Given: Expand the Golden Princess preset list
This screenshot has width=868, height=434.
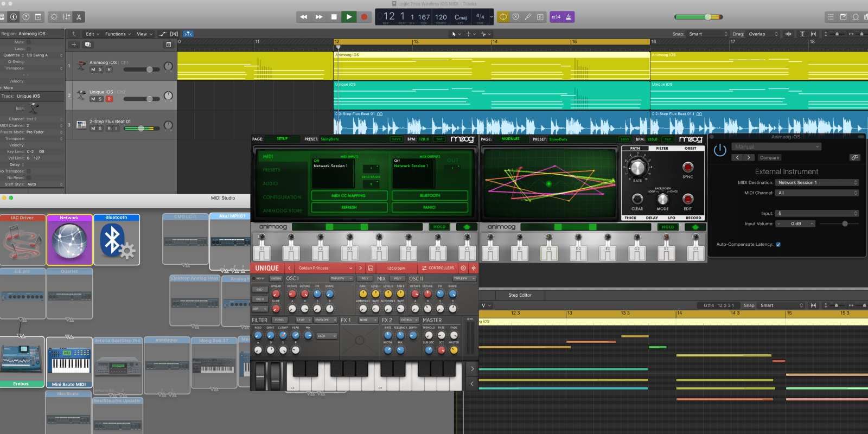Looking at the screenshot, I should tap(350, 268).
